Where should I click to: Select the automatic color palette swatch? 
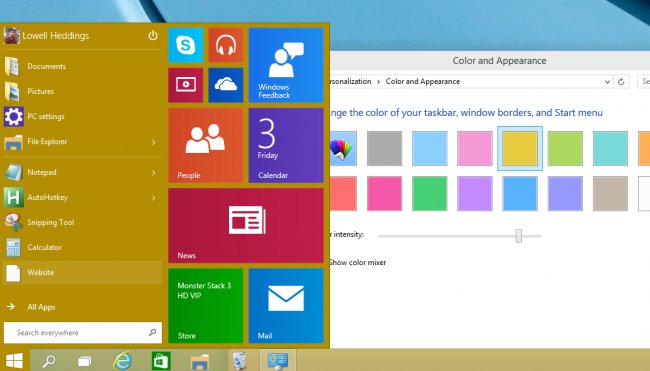point(343,148)
